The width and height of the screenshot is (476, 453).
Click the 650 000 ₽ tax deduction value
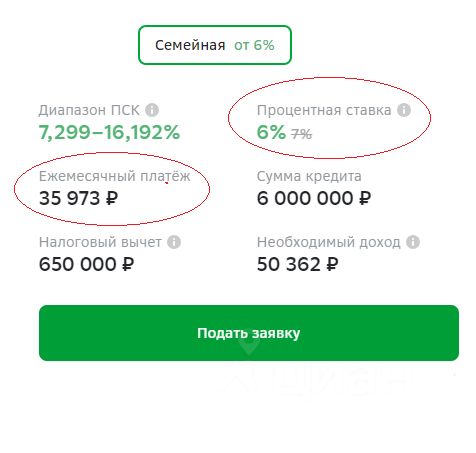(86, 264)
